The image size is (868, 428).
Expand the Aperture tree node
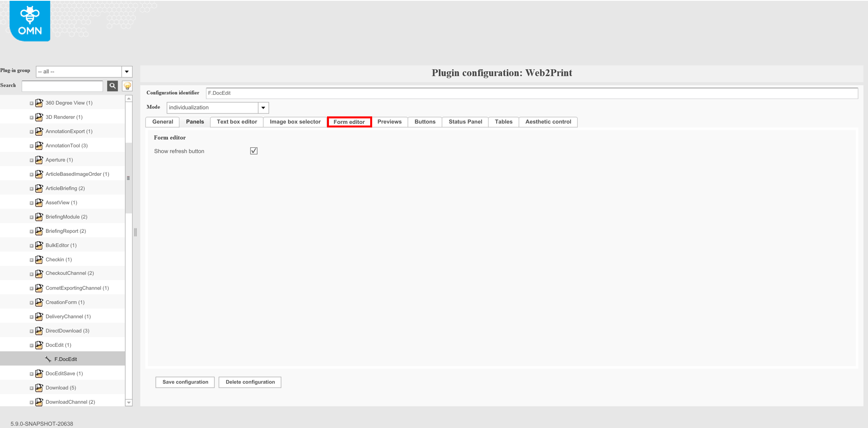[x=32, y=160]
